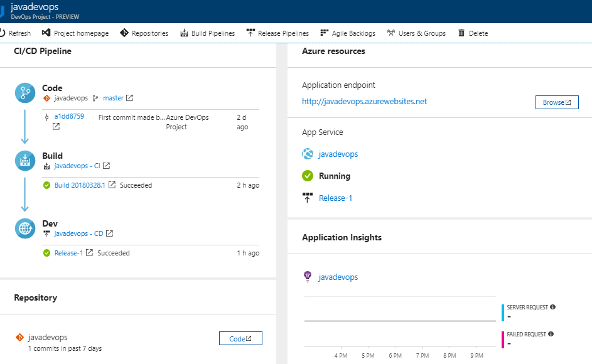The image size is (592, 364).
Task: Click the orange git icon beside Code javadevops
Action: (x=47, y=98)
